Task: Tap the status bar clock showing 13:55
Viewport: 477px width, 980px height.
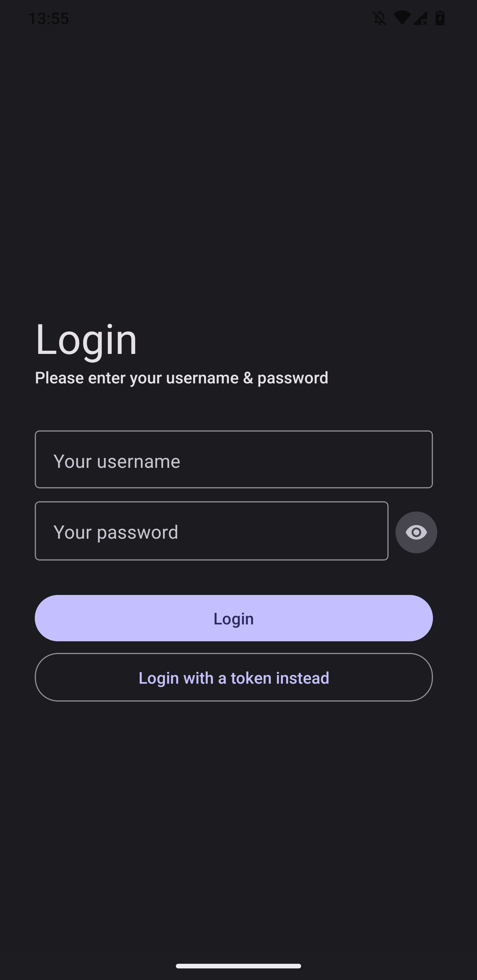Action: click(x=49, y=18)
